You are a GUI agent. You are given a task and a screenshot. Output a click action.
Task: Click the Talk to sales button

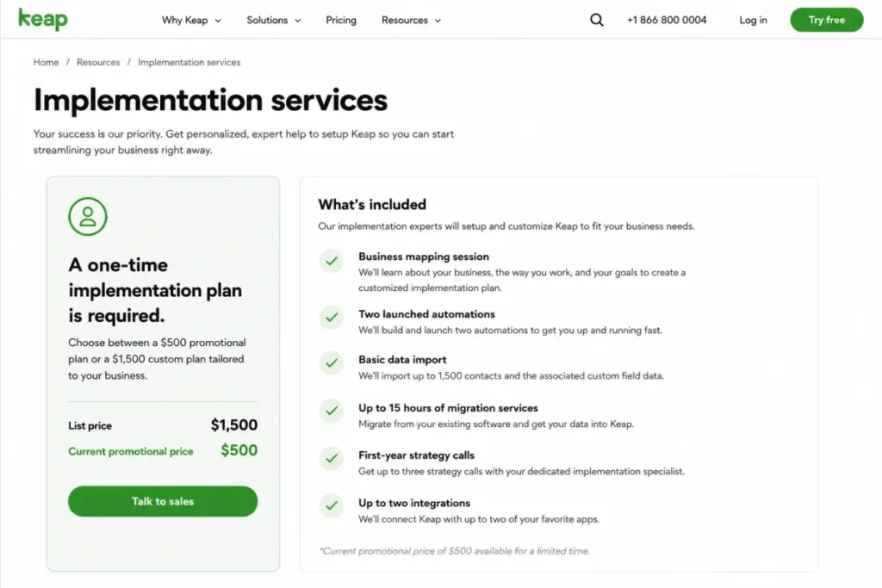point(163,501)
